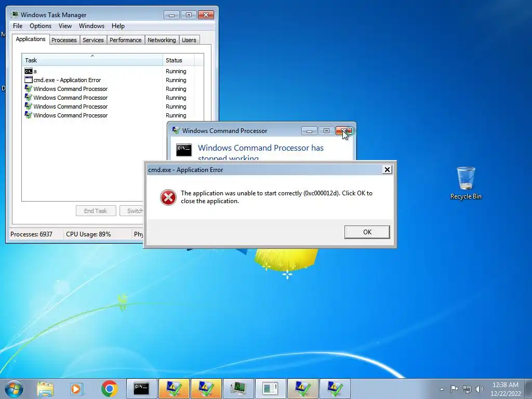Open the Windows Start menu orb
Screen dimensions: 532x399
pos(14,389)
